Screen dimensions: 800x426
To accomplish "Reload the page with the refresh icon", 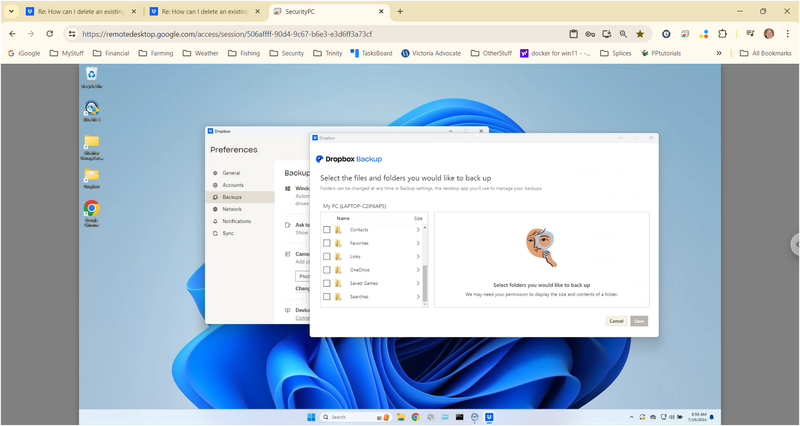I will [x=51, y=33].
